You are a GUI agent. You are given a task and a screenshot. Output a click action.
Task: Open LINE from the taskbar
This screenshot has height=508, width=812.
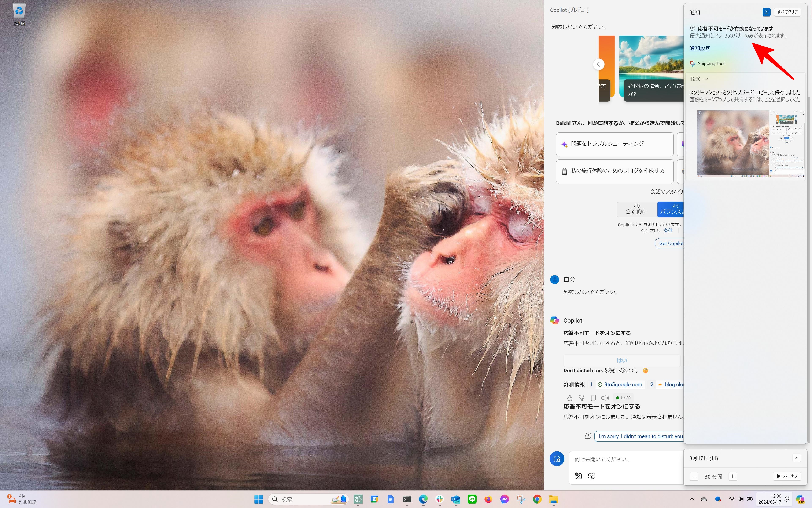point(472,499)
